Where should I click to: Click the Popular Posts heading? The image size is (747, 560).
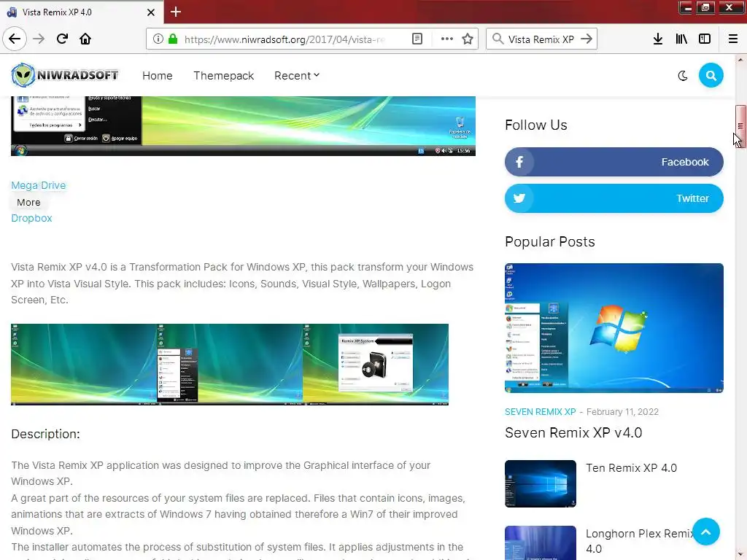[550, 242]
